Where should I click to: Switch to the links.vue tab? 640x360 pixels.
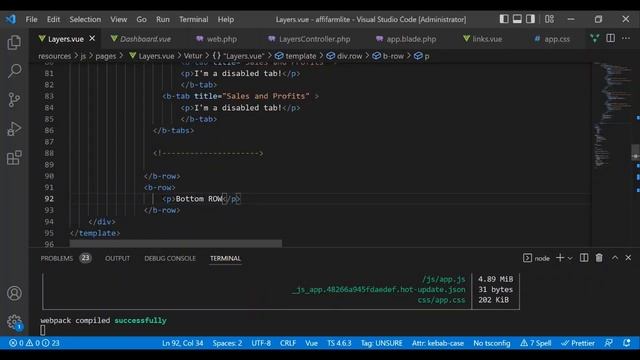[x=482, y=39]
